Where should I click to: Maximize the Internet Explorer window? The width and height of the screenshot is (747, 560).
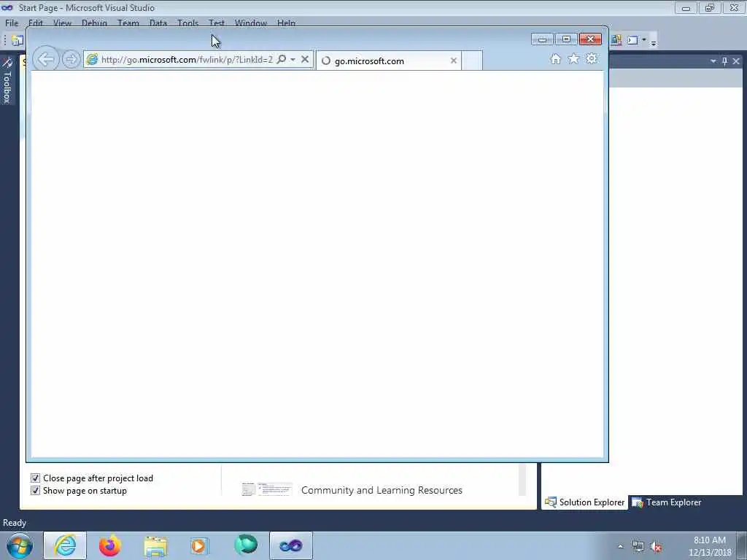[x=566, y=39]
